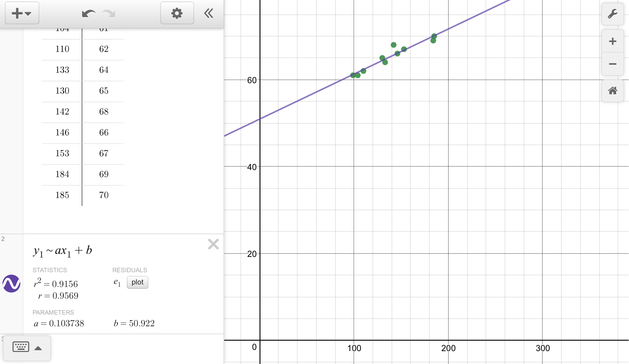Reset graph to default home view
This screenshot has height=364, width=629.
(x=612, y=91)
